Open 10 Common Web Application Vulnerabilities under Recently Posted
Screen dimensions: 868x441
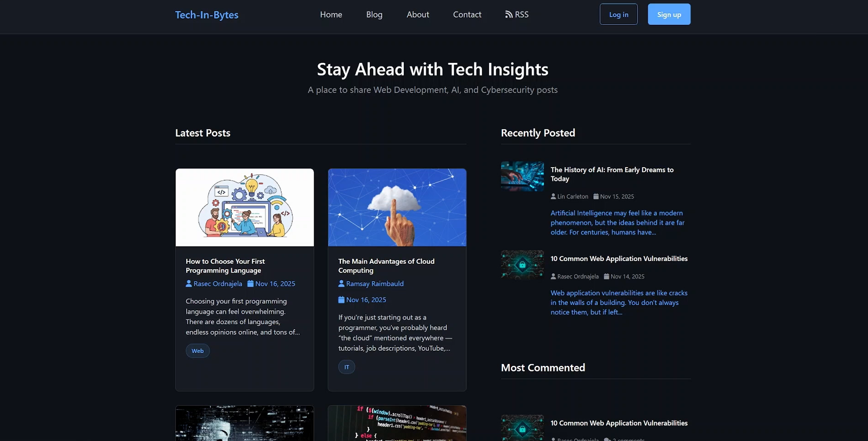[x=619, y=258]
